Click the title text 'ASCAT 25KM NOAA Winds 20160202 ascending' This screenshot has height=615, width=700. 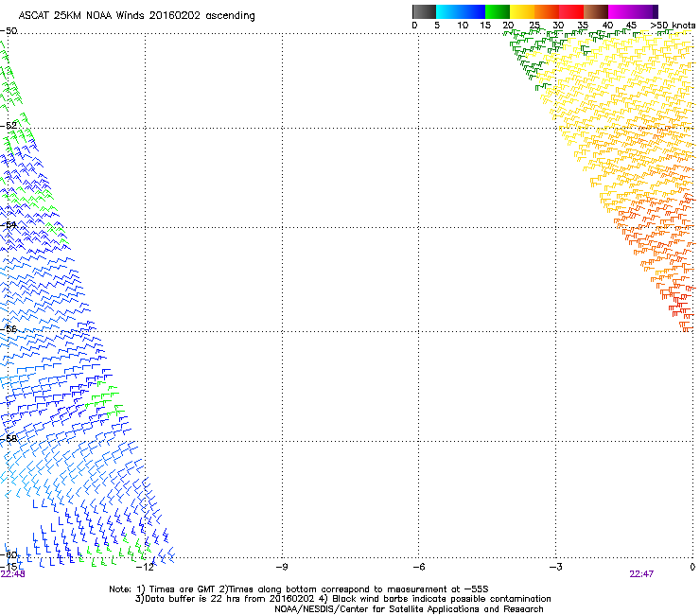pos(136,16)
